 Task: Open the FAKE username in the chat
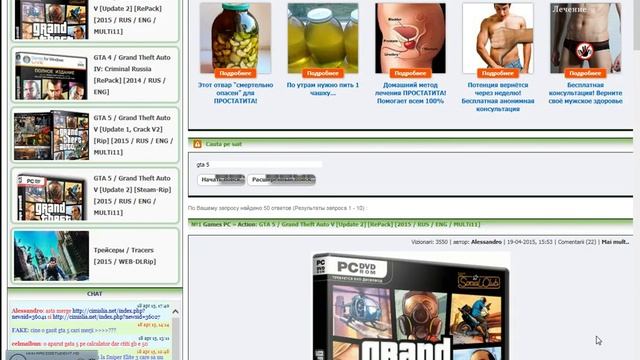[x=20, y=330]
